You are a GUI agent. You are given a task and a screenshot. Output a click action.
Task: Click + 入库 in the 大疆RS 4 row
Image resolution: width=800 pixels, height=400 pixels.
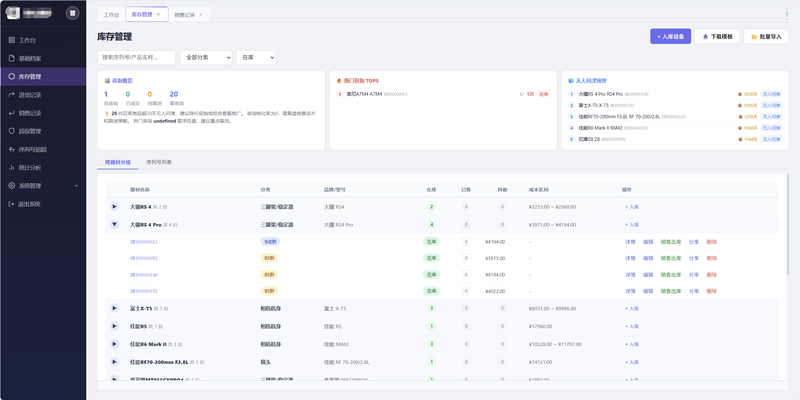coord(632,207)
